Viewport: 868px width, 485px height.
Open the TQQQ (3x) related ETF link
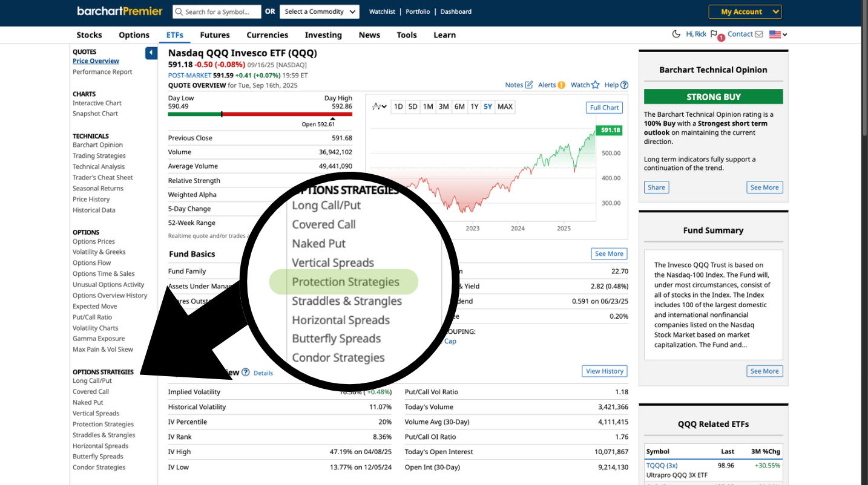[662, 466]
